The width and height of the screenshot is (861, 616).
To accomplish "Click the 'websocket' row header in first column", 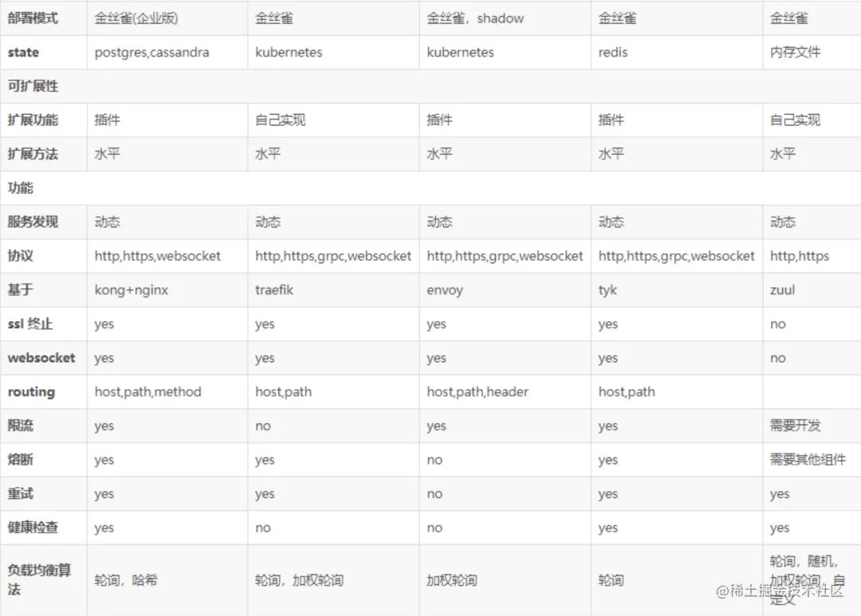I will 41,358.
